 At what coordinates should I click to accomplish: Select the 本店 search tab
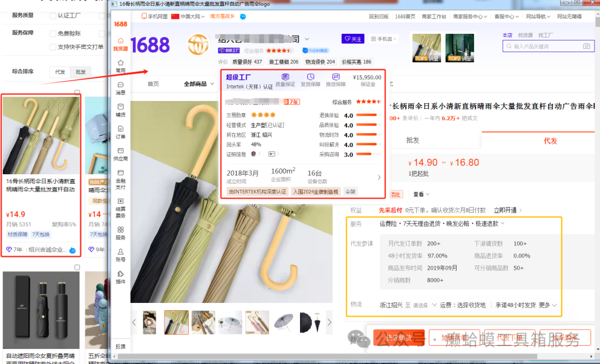(x=507, y=35)
